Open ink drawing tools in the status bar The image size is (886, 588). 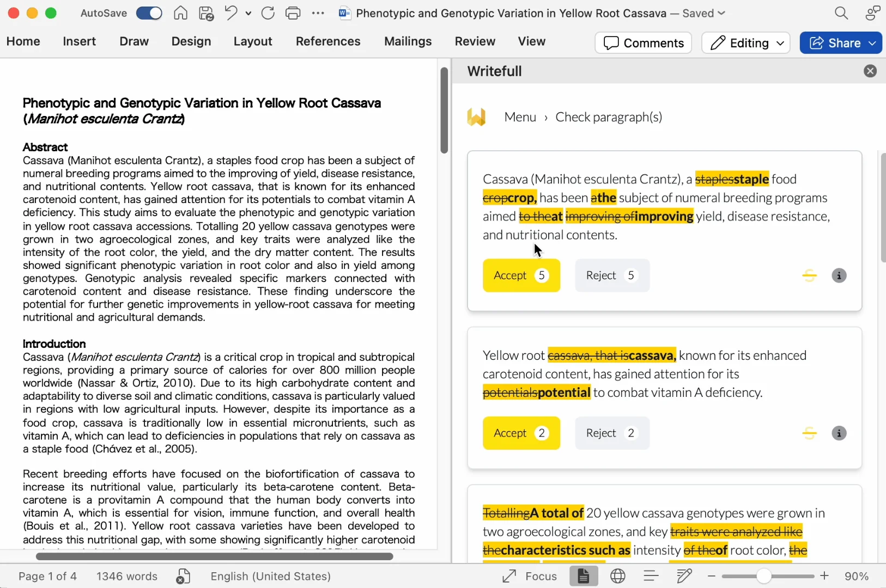pos(684,576)
